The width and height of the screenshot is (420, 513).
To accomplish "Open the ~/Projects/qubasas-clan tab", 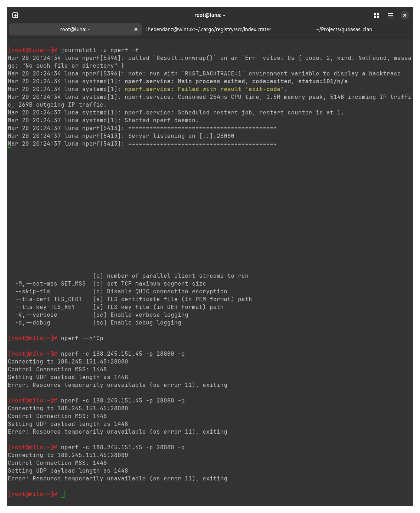I will pos(344,29).
